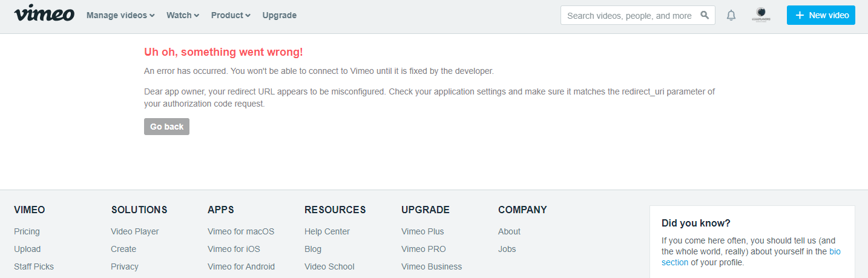Click the plus icon on New video
This screenshot has width=868, height=278.
[800, 15]
